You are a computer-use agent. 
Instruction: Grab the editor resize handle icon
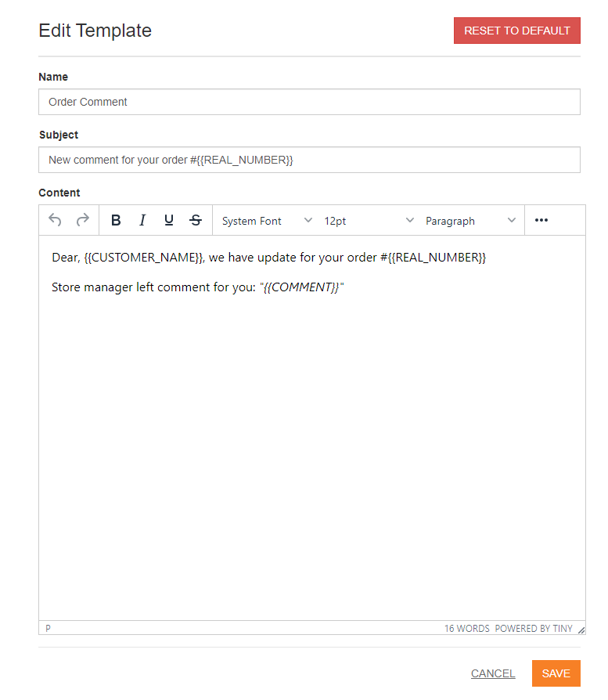[x=581, y=630]
